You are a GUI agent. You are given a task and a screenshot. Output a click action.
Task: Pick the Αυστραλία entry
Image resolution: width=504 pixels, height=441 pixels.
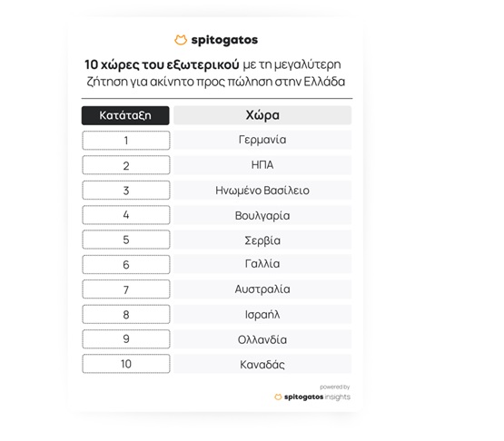262,289
